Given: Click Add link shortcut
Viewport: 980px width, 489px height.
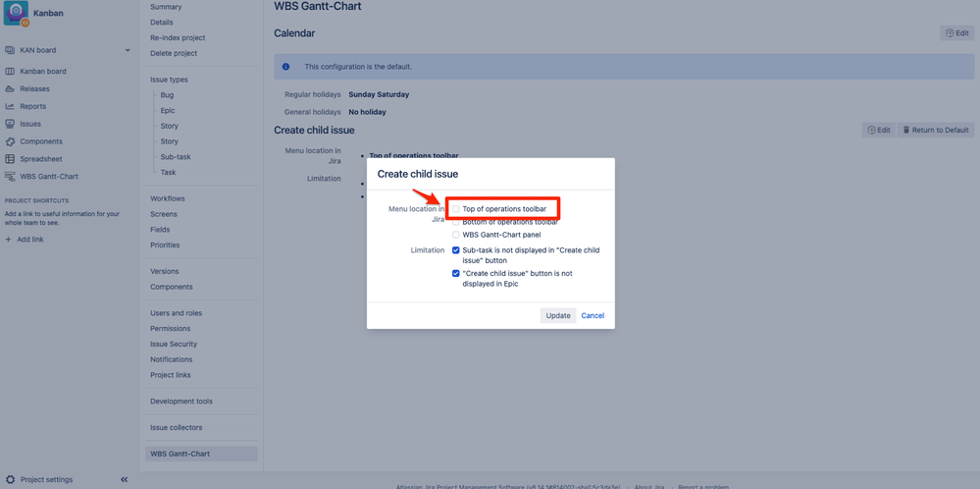Looking at the screenshot, I should [x=30, y=240].
